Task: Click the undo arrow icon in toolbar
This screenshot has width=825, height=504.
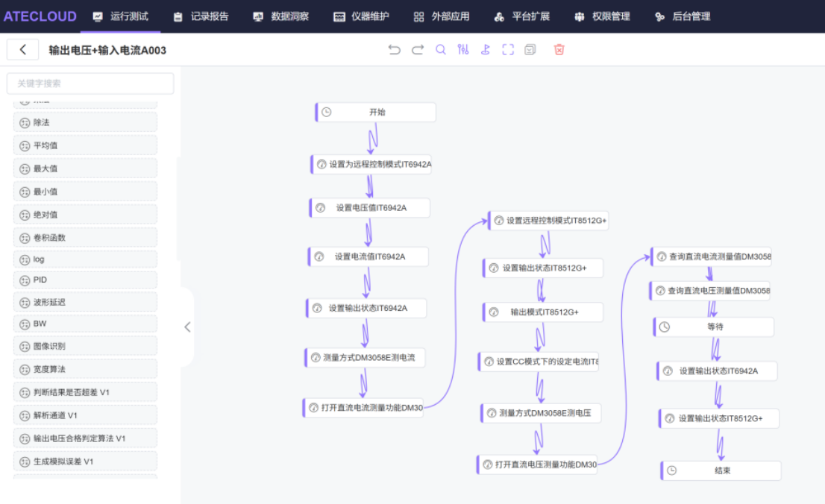Action: click(x=394, y=49)
